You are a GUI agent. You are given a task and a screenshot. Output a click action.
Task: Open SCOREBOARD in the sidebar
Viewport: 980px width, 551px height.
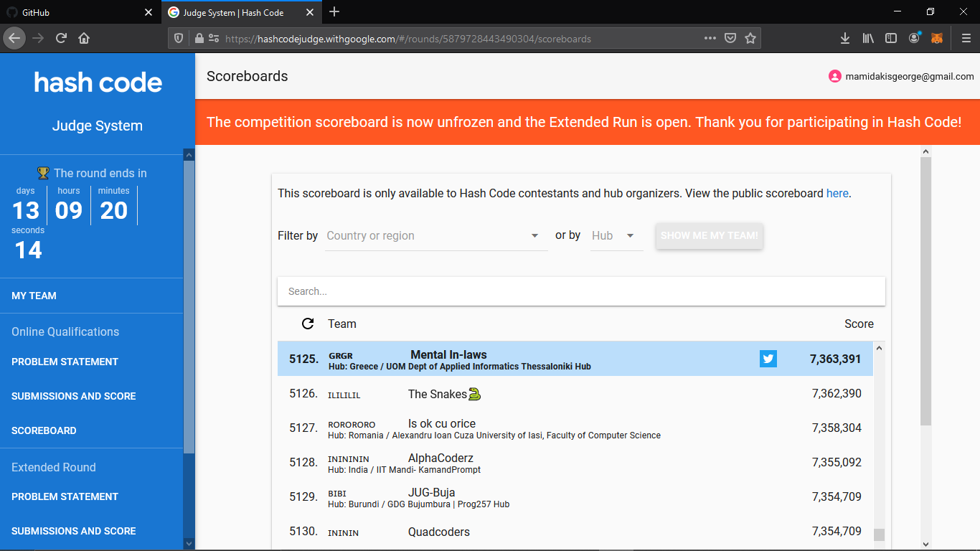(44, 430)
